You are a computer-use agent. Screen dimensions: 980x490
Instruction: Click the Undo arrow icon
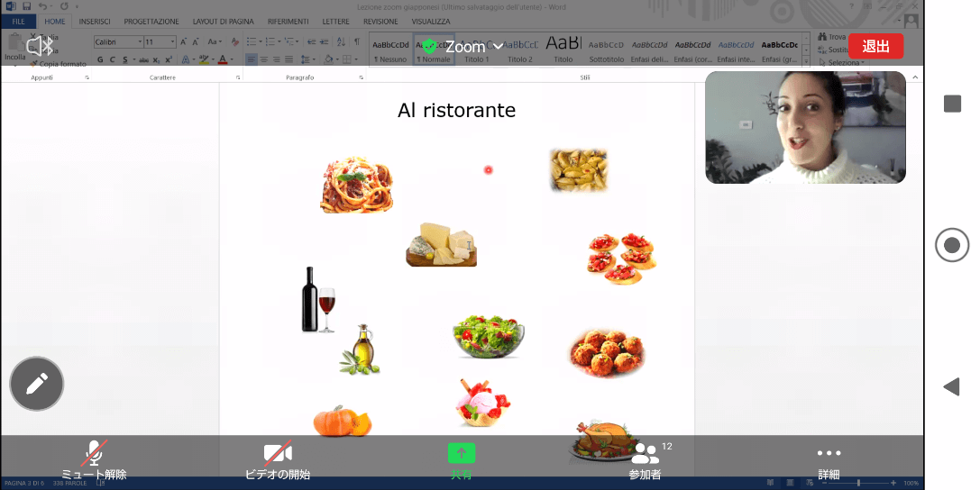click(42, 6)
